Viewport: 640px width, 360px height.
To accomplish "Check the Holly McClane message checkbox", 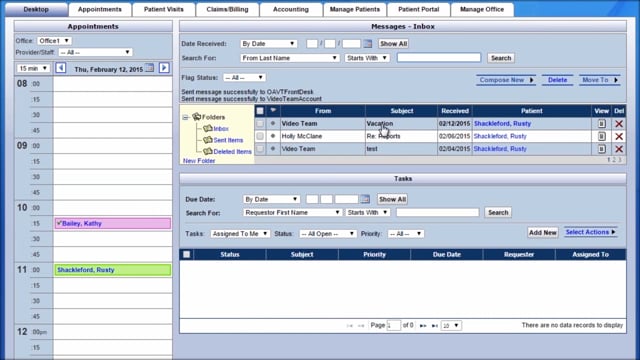I will [260, 136].
